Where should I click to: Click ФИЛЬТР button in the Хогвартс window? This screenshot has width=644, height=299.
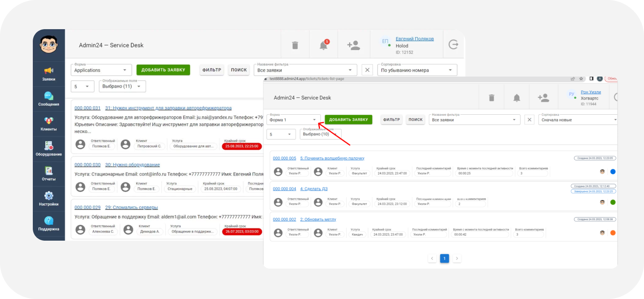coord(392,120)
